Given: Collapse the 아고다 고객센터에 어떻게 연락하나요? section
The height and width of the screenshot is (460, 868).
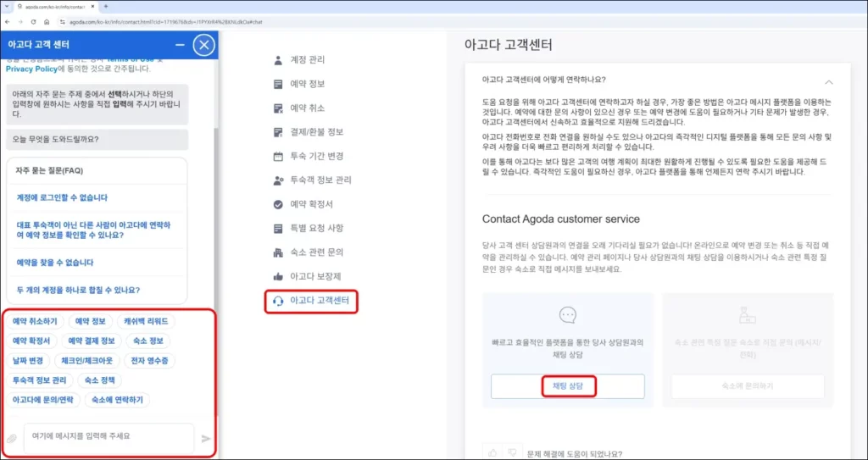Looking at the screenshot, I should (x=829, y=82).
